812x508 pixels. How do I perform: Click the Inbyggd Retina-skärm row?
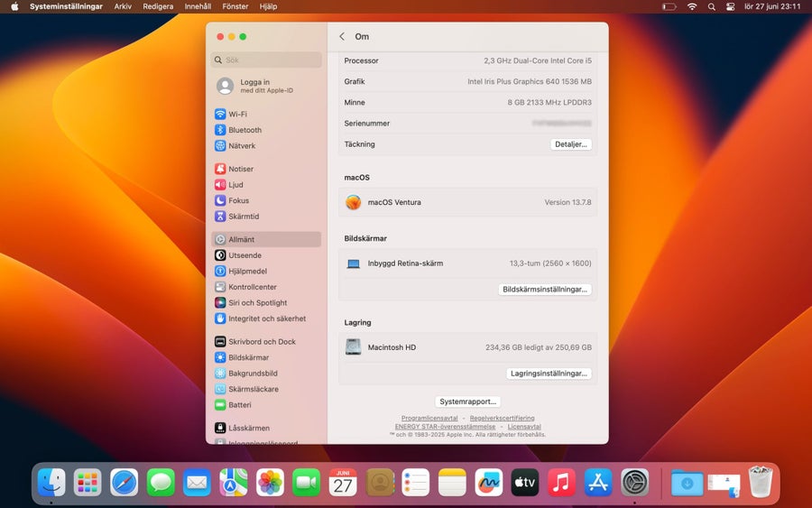click(x=467, y=263)
